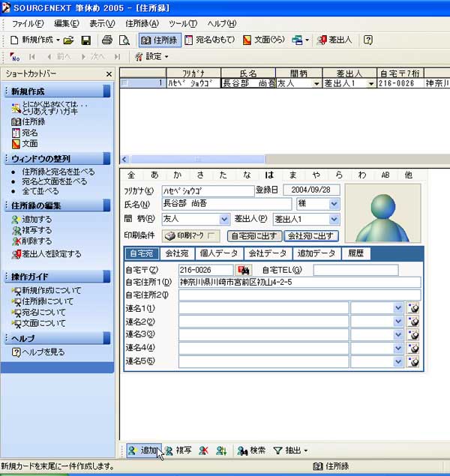Click 新規作成について guide link
450x476 pixels.
[46, 291]
